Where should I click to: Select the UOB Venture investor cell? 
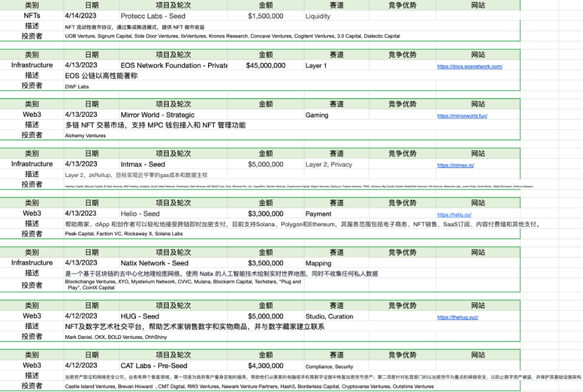[x=233, y=36]
